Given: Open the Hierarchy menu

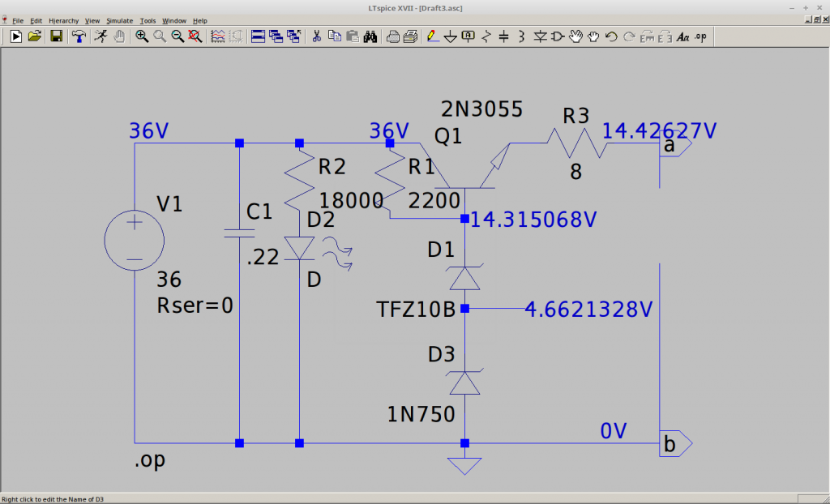Looking at the screenshot, I should pyautogui.click(x=63, y=20).
